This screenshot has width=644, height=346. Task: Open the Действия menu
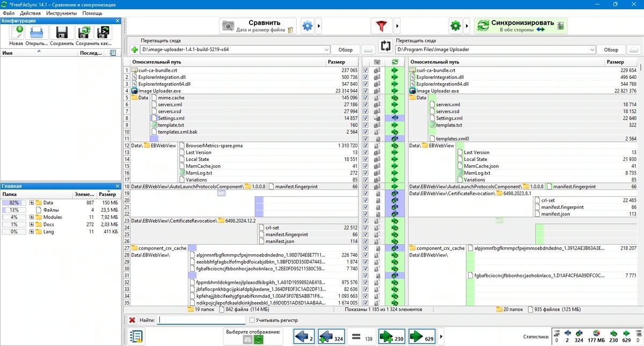[x=30, y=13]
